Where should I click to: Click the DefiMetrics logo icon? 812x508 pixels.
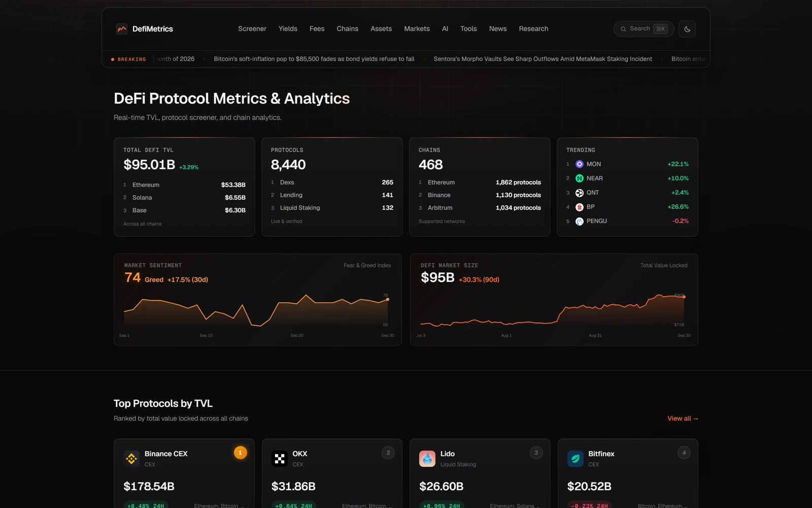122,29
